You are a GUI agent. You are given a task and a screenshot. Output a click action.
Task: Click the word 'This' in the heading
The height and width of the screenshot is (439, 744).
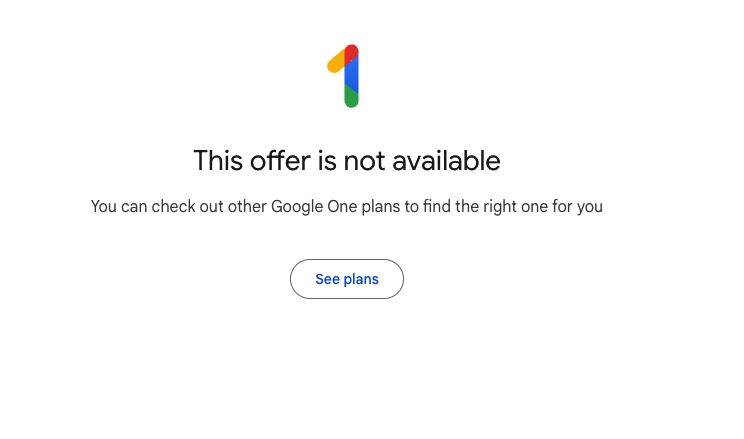click(x=218, y=160)
